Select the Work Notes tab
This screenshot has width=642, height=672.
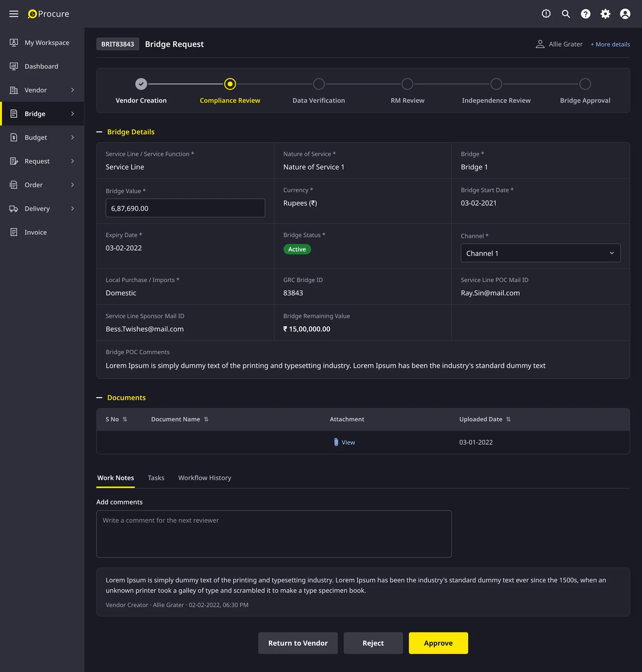(x=116, y=478)
